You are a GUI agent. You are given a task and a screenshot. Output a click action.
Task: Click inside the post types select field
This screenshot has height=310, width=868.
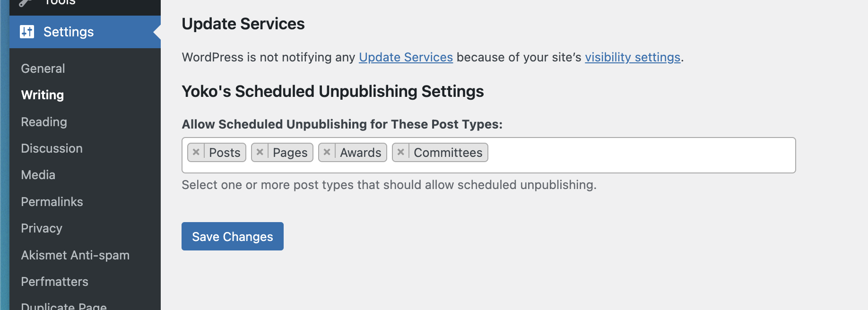(638, 155)
